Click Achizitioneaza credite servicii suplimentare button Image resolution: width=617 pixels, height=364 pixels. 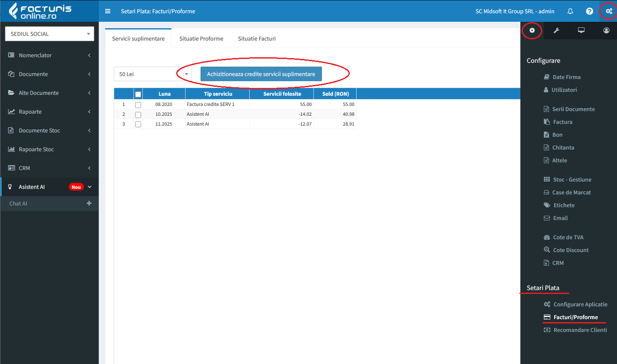tap(261, 74)
